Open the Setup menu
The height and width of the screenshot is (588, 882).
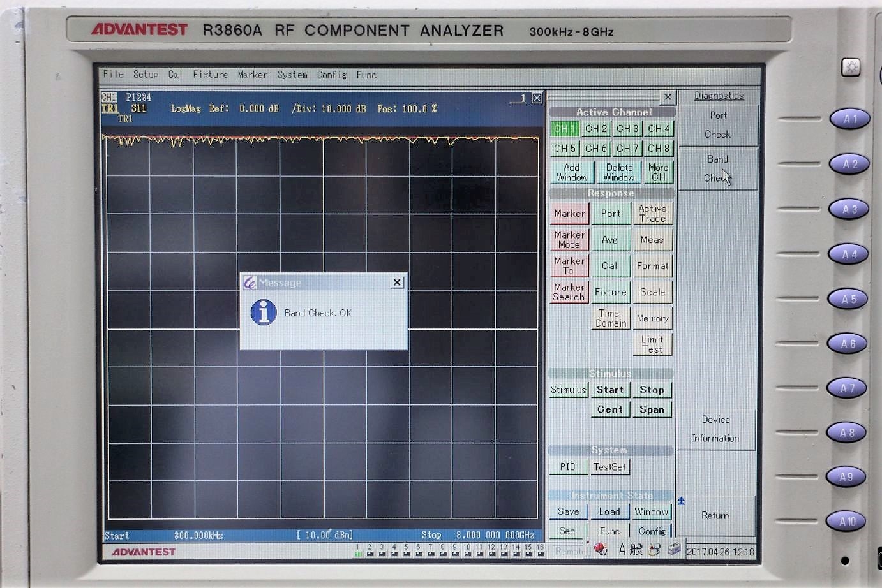146,74
